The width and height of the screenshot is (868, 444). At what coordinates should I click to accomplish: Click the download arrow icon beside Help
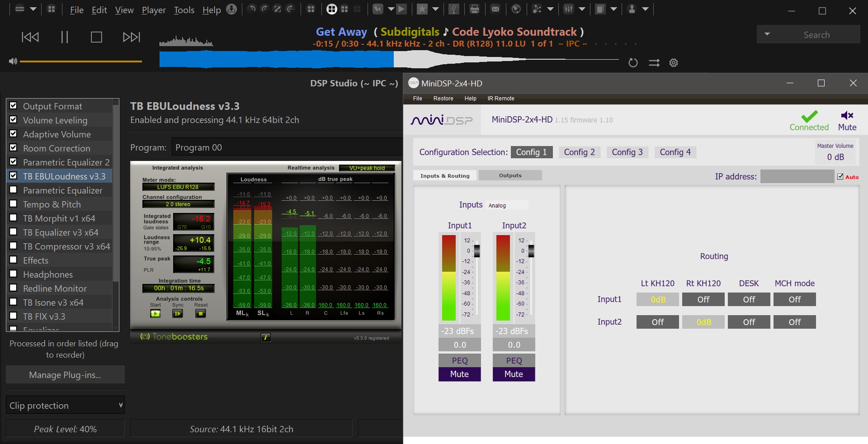[231, 9]
